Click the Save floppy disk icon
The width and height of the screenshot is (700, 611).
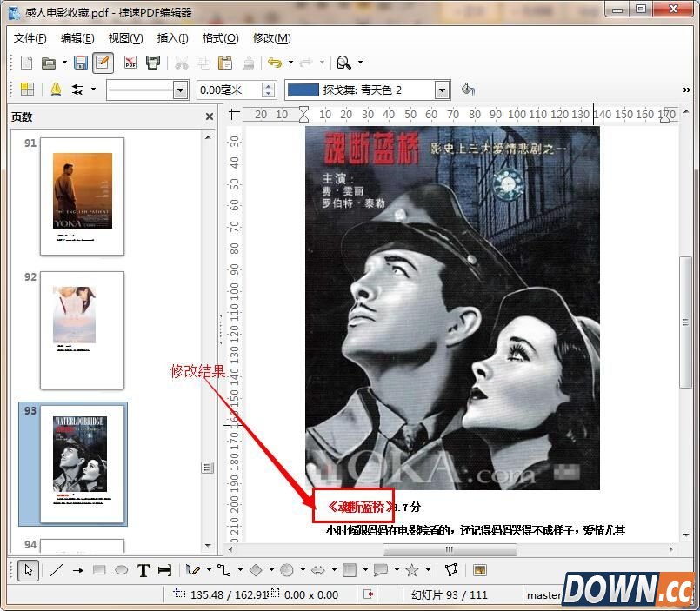click(80, 63)
